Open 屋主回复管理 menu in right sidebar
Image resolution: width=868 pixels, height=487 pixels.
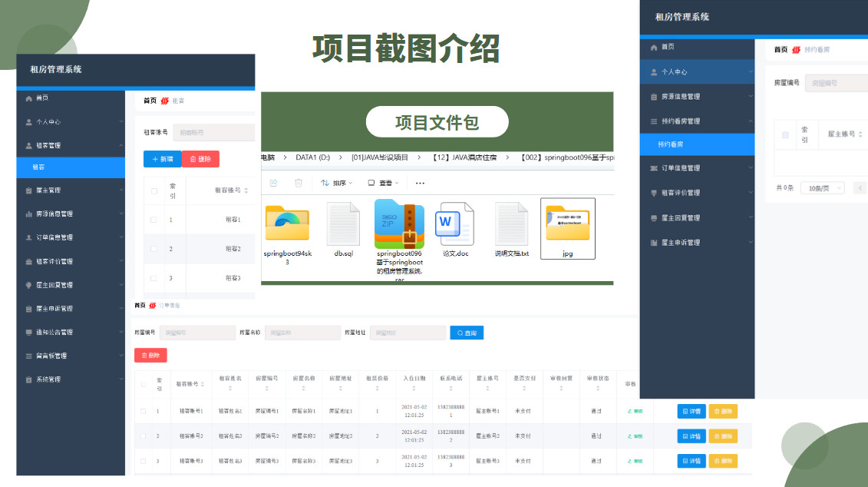697,217
